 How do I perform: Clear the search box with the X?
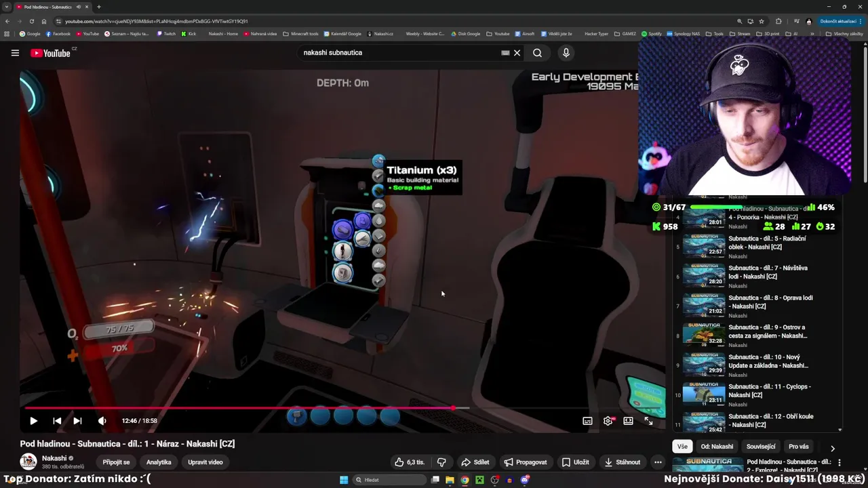(x=517, y=53)
